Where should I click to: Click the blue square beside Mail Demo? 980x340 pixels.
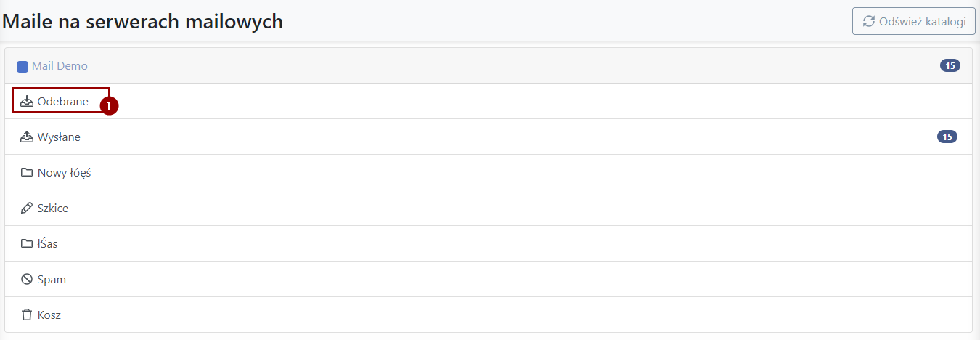[23, 66]
